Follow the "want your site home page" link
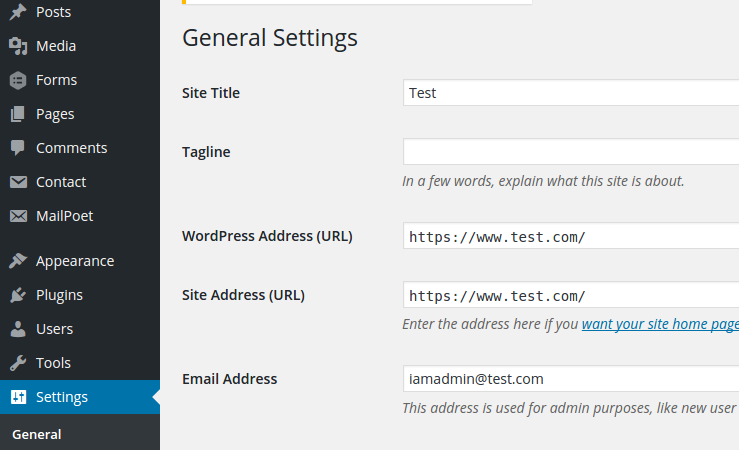Viewport: 739px width, 450px height. (x=660, y=324)
